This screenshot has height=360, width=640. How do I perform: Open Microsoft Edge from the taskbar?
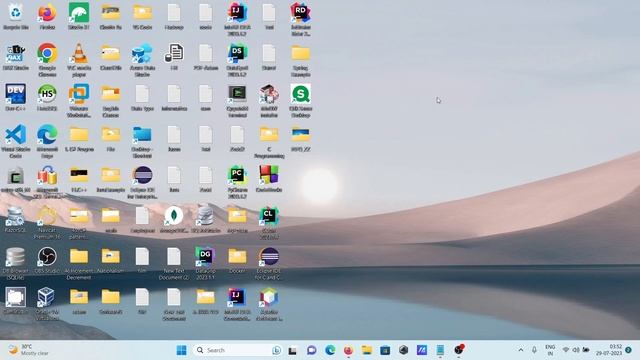tap(330, 350)
